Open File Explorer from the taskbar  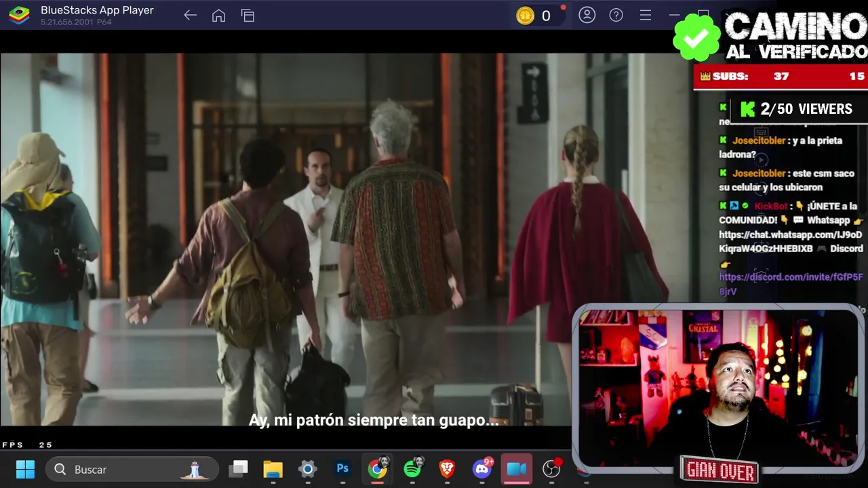tap(273, 469)
